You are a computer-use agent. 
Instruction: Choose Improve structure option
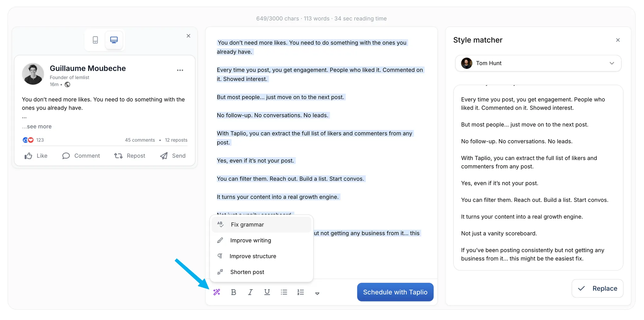[261, 256]
